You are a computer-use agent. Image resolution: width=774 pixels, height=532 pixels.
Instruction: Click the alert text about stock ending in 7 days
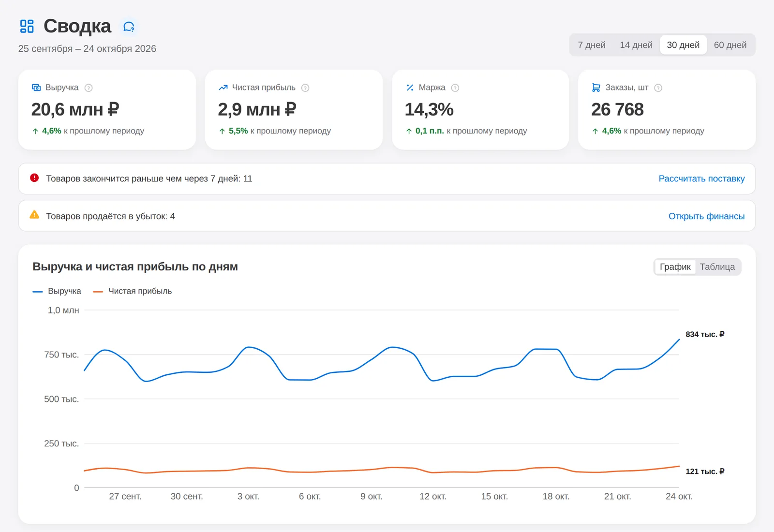(149, 178)
